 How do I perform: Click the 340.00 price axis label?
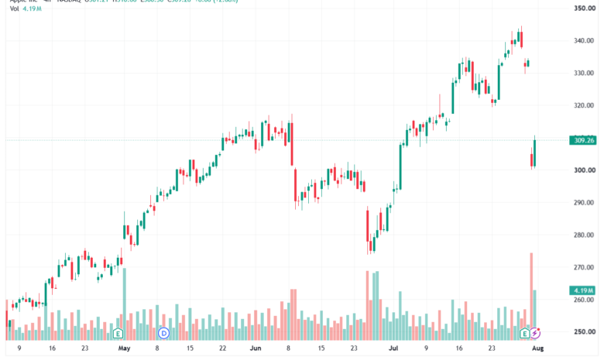click(x=585, y=40)
